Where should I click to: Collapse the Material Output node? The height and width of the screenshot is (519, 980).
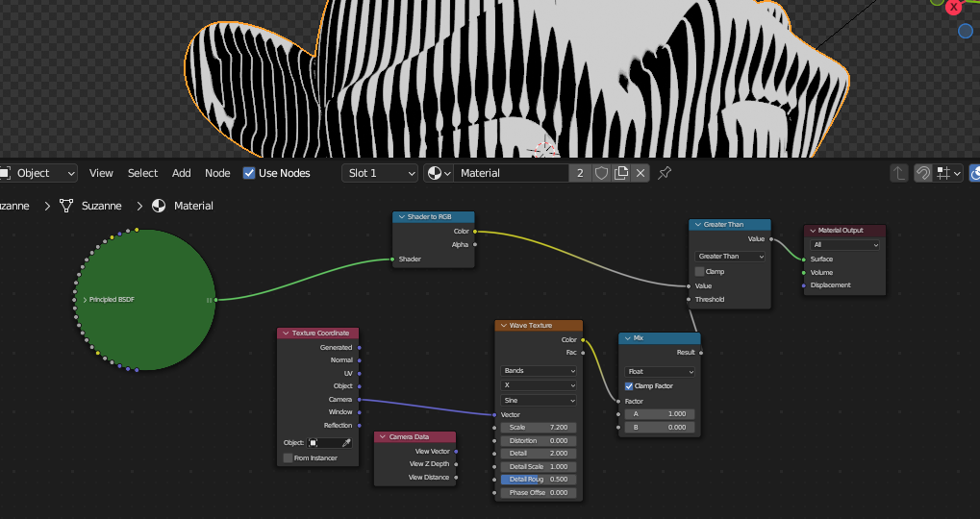(812, 231)
